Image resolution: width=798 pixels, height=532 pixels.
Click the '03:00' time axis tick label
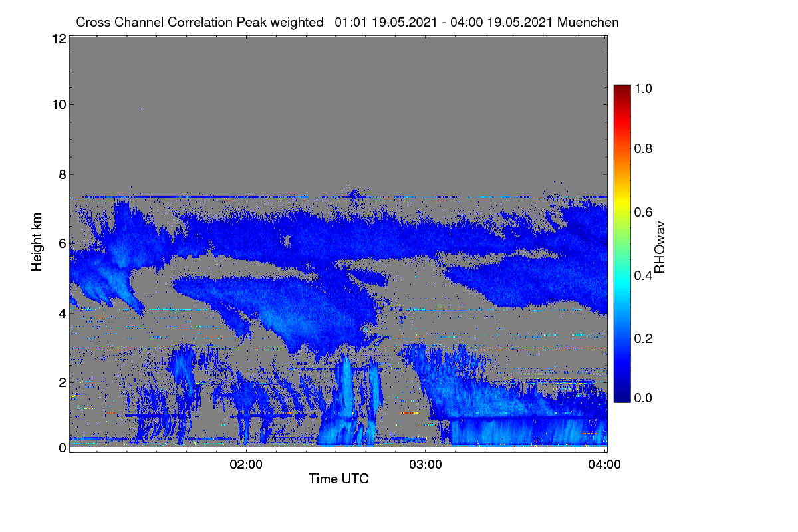click(x=426, y=465)
